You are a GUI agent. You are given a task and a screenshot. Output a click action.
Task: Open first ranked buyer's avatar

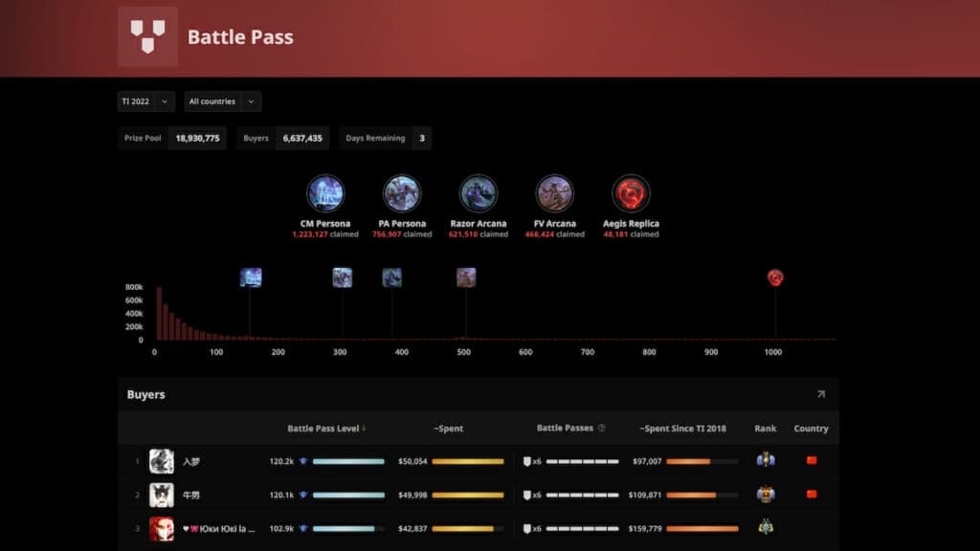pos(162,461)
